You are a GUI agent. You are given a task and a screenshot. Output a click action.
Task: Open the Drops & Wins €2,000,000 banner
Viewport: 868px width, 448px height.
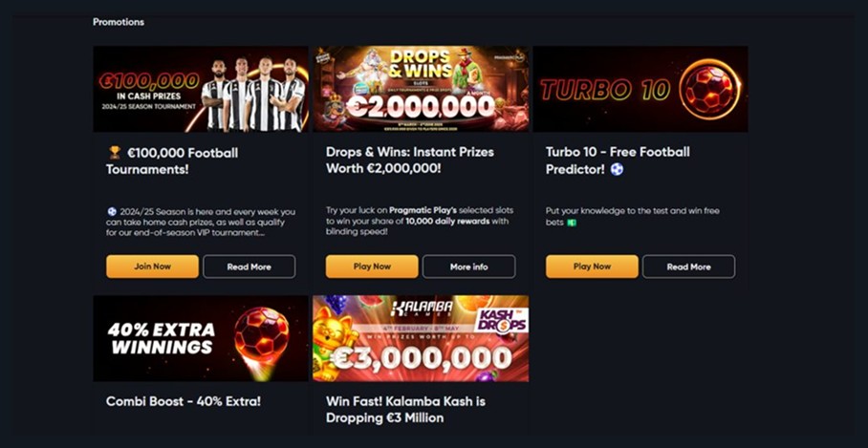pos(421,89)
